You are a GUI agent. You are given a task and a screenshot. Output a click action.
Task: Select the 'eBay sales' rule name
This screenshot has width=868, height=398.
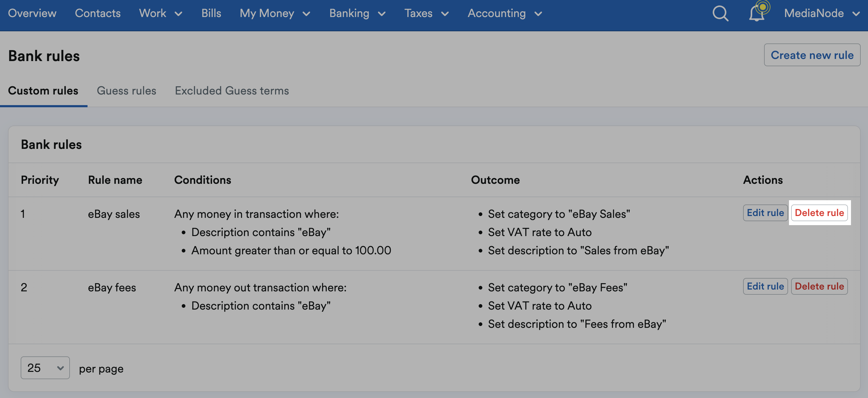pos(114,214)
